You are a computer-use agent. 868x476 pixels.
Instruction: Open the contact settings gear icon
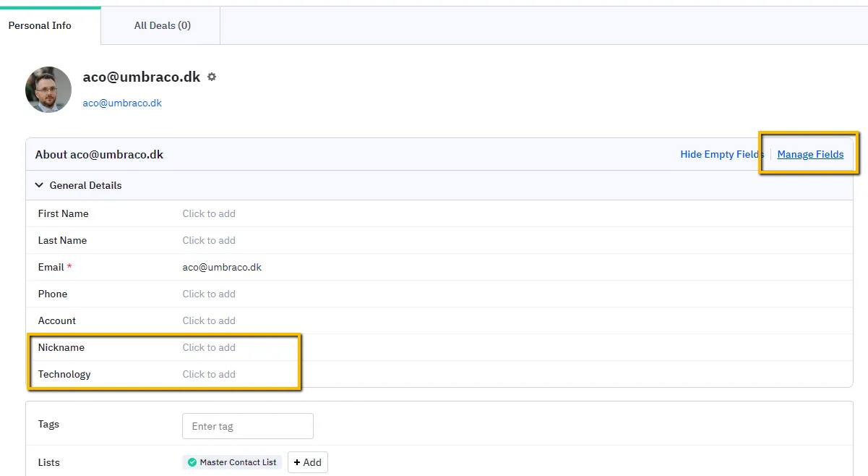pyautogui.click(x=213, y=77)
